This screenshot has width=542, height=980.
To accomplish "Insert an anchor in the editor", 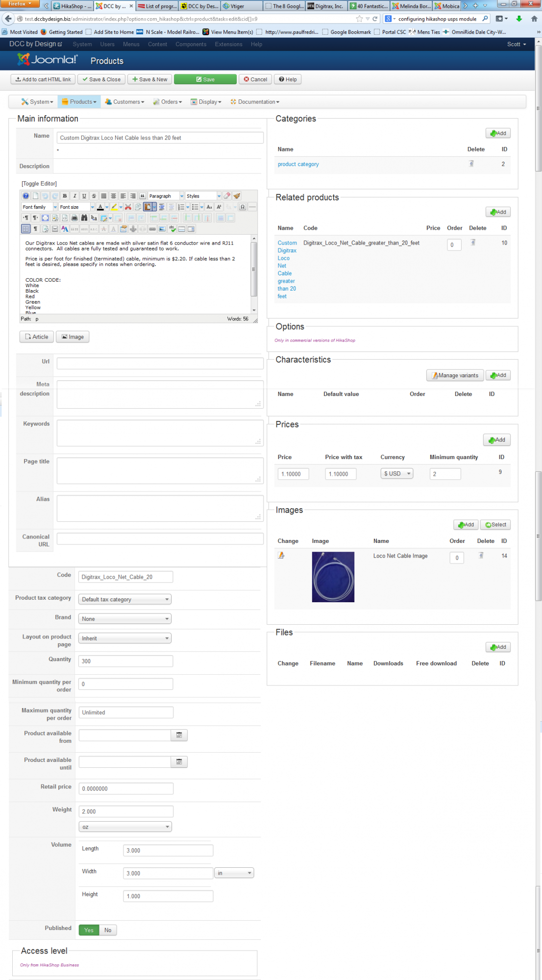I will click(133, 229).
